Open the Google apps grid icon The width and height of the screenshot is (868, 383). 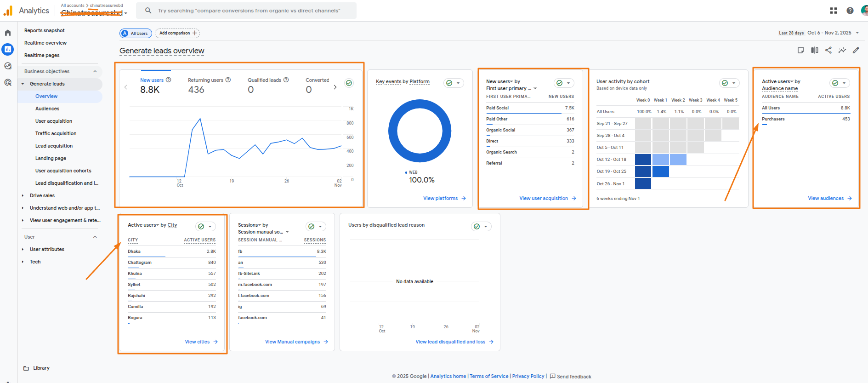(833, 11)
